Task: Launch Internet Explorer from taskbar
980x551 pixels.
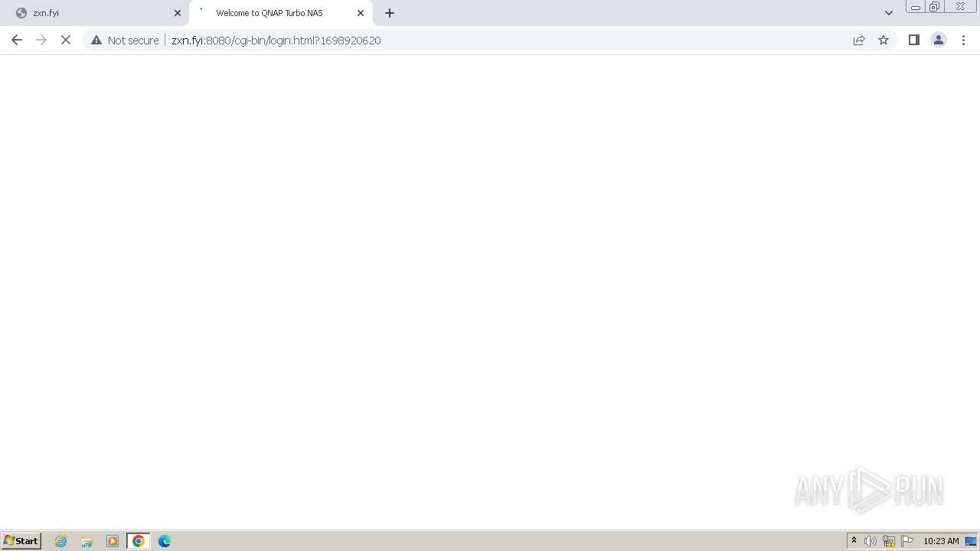Action: (x=61, y=541)
